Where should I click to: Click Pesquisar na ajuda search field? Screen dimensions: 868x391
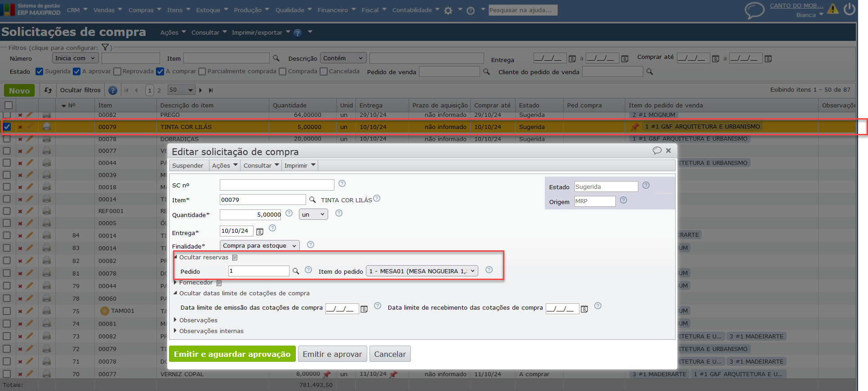click(x=523, y=10)
